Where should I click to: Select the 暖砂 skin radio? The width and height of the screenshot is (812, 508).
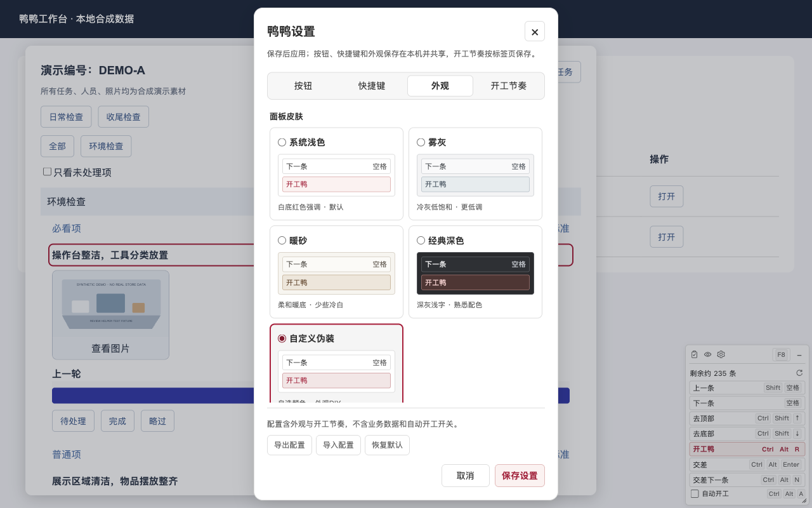(x=282, y=241)
